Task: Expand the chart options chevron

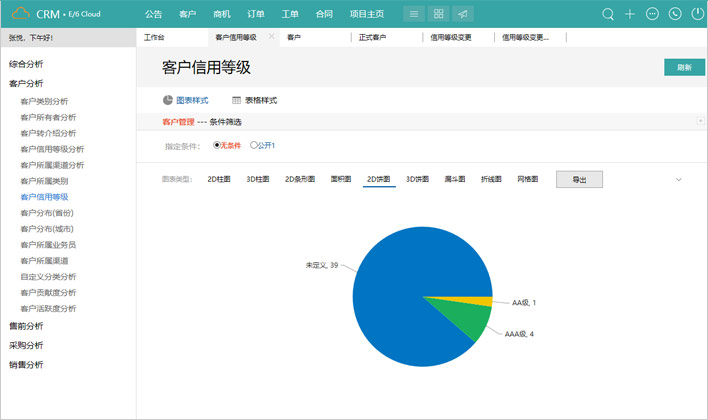Action: click(679, 180)
